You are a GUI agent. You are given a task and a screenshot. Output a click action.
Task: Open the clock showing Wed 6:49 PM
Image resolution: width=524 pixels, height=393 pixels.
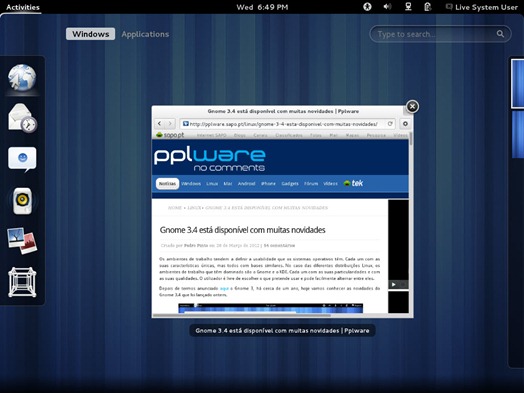click(x=262, y=7)
